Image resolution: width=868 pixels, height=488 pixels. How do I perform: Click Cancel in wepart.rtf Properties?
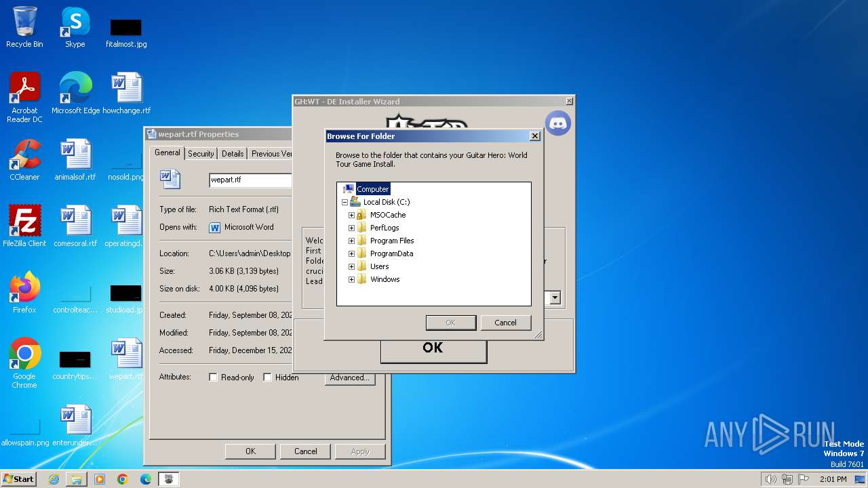pyautogui.click(x=305, y=451)
